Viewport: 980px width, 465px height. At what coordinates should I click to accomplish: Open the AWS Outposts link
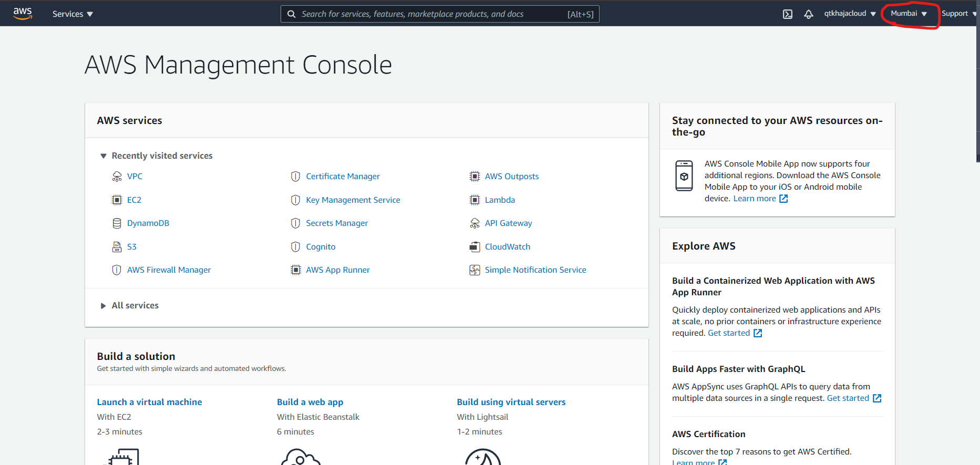(512, 177)
